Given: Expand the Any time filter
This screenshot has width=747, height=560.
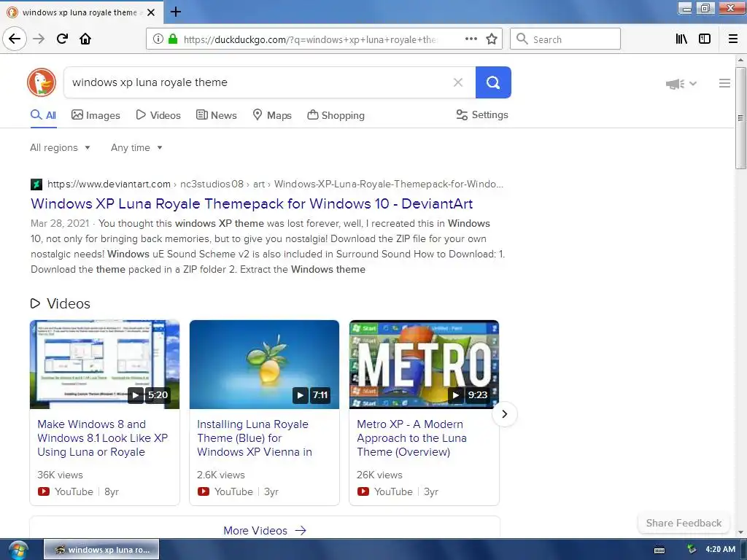Looking at the screenshot, I should 136,147.
